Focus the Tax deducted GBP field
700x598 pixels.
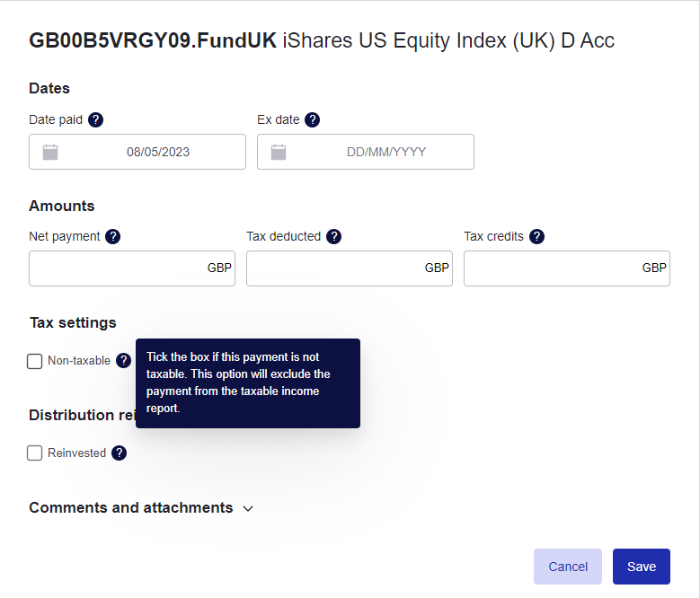[350, 268]
